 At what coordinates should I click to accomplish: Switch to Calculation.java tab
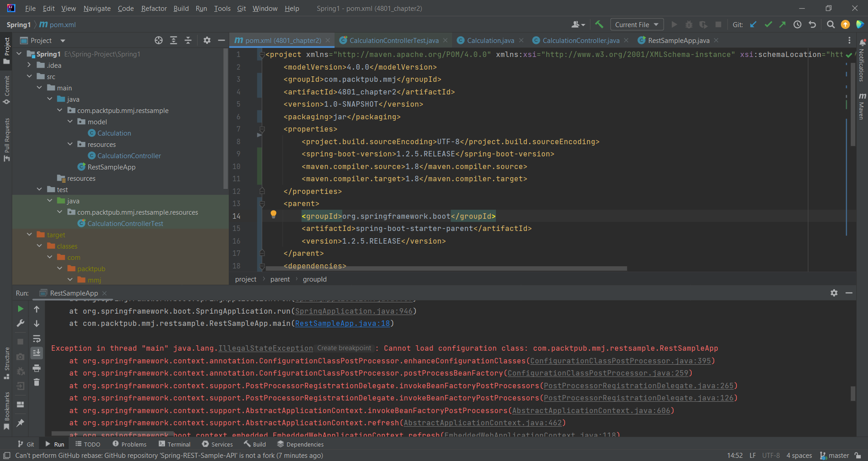[x=491, y=40]
